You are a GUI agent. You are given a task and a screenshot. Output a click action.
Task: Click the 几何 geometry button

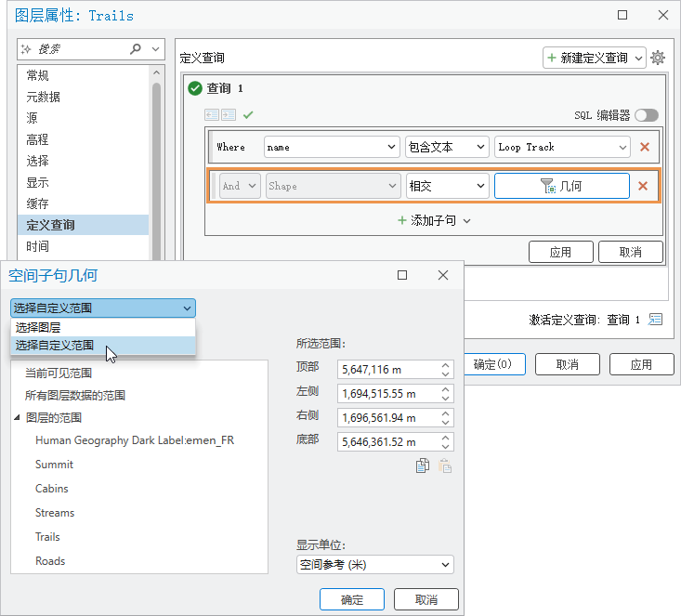(561, 186)
